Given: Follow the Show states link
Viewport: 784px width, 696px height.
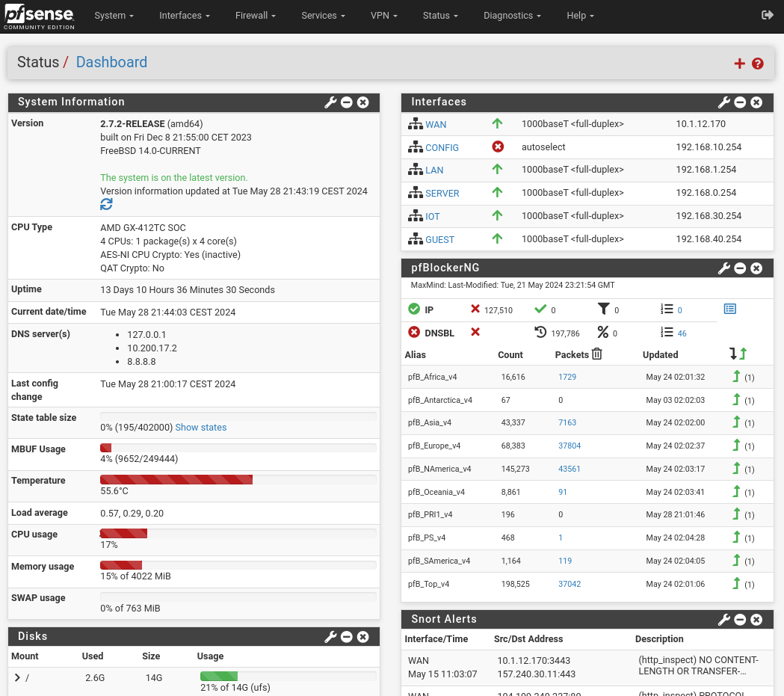Looking at the screenshot, I should [200, 428].
